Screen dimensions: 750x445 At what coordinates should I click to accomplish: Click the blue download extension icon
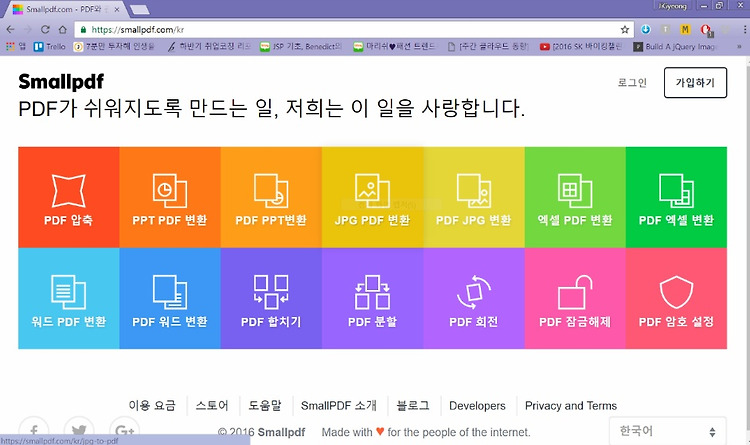(646, 30)
